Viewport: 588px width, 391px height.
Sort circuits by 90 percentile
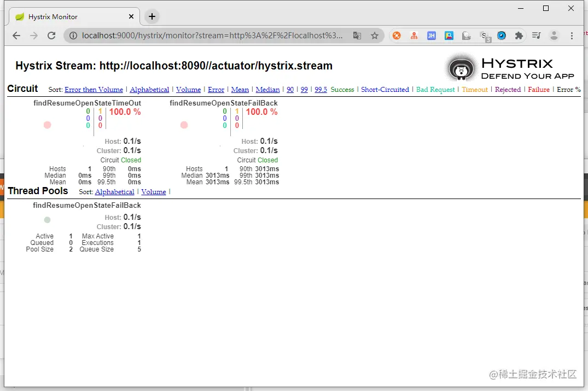point(290,90)
